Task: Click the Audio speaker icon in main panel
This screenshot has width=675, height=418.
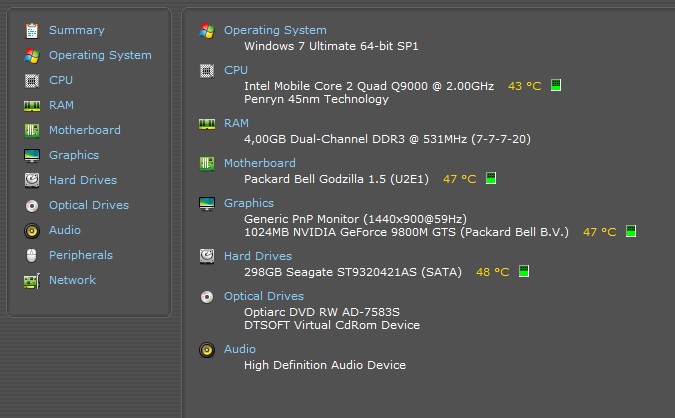Action: pyautogui.click(x=207, y=350)
